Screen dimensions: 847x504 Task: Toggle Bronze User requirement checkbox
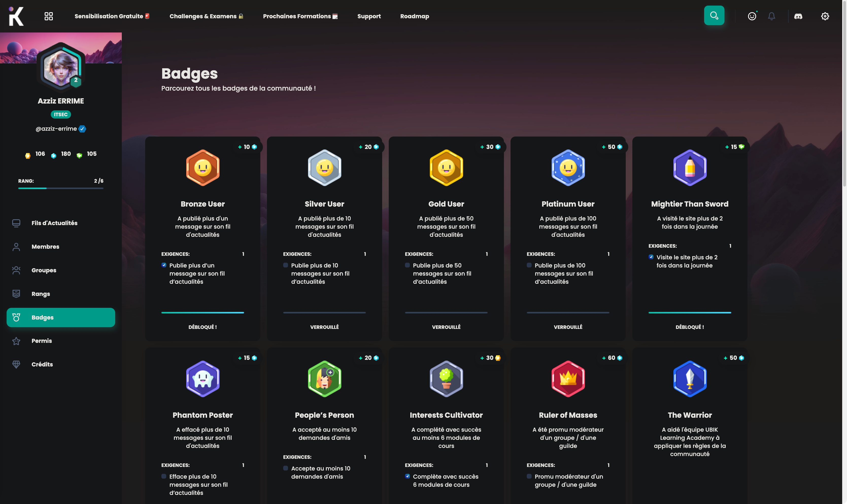(164, 265)
